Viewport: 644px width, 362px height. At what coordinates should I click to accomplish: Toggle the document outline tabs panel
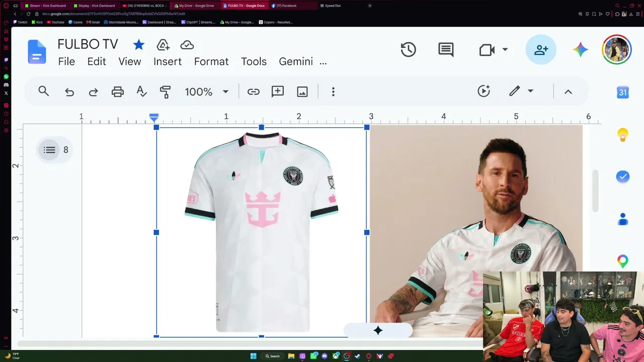tap(49, 150)
